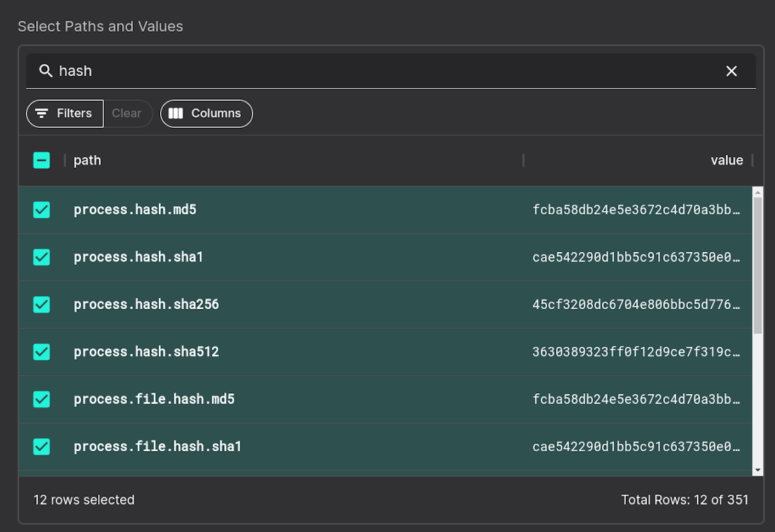Uncheck the process.hash.sha1 row
Image resolution: width=775 pixels, height=532 pixels.
(x=41, y=257)
